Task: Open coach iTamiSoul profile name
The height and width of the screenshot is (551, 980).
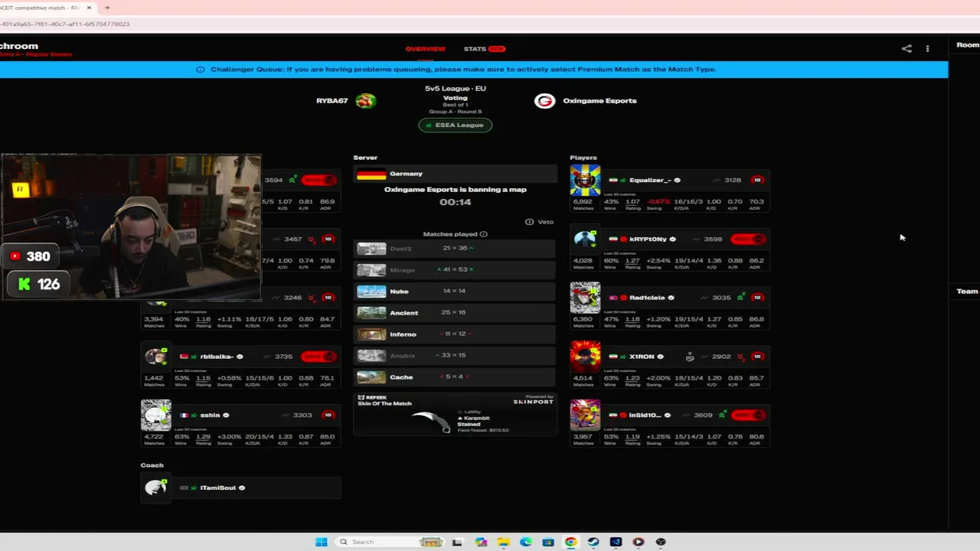Action: [218, 487]
